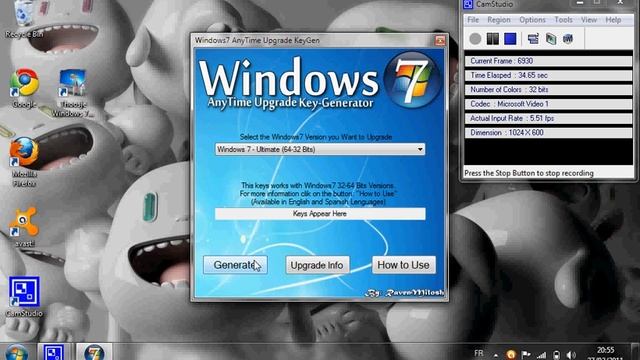Open the Region menu in CamStudio
The image size is (640, 360).
tap(498, 20)
